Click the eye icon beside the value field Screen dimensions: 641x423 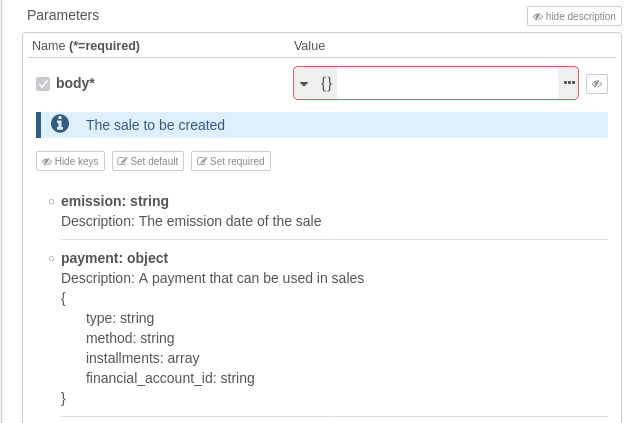[x=597, y=84]
